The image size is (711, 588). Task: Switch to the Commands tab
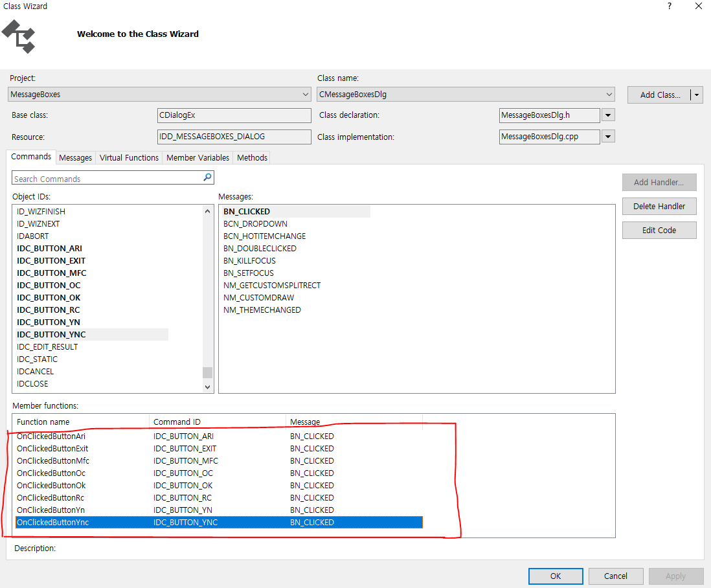(31, 157)
